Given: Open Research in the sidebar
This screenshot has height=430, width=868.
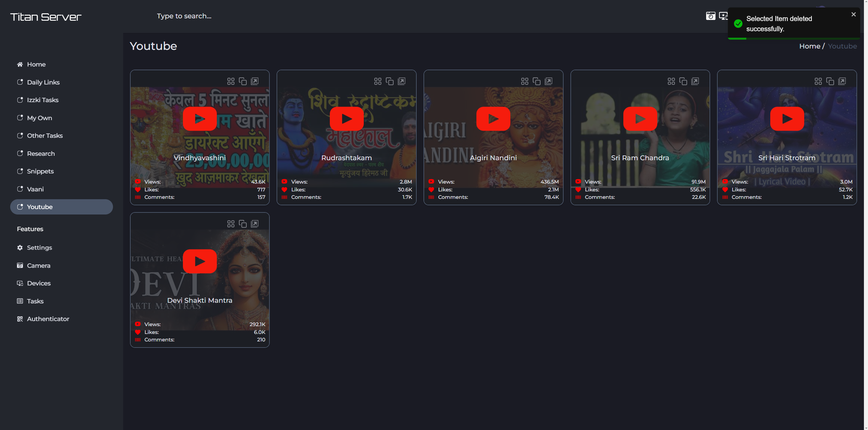Looking at the screenshot, I should (x=61, y=153).
